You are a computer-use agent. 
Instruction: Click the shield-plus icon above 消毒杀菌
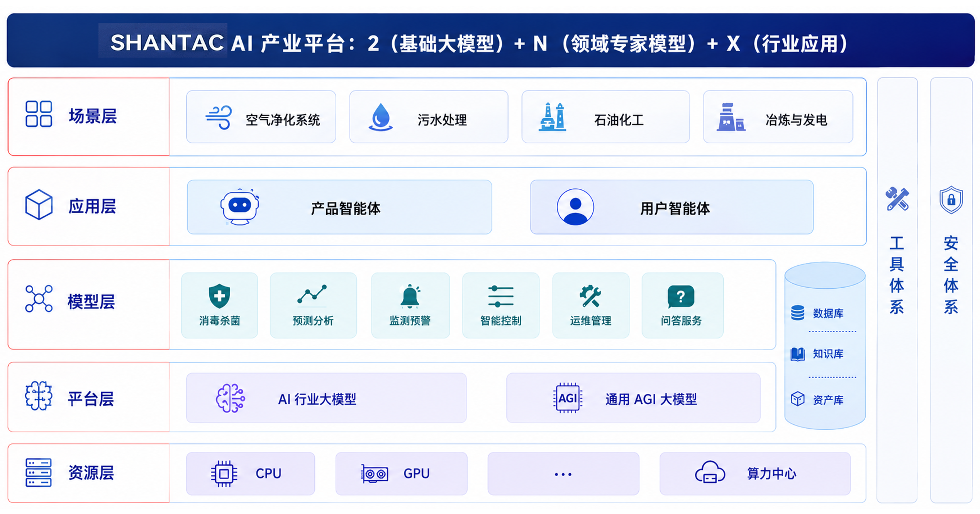click(219, 296)
